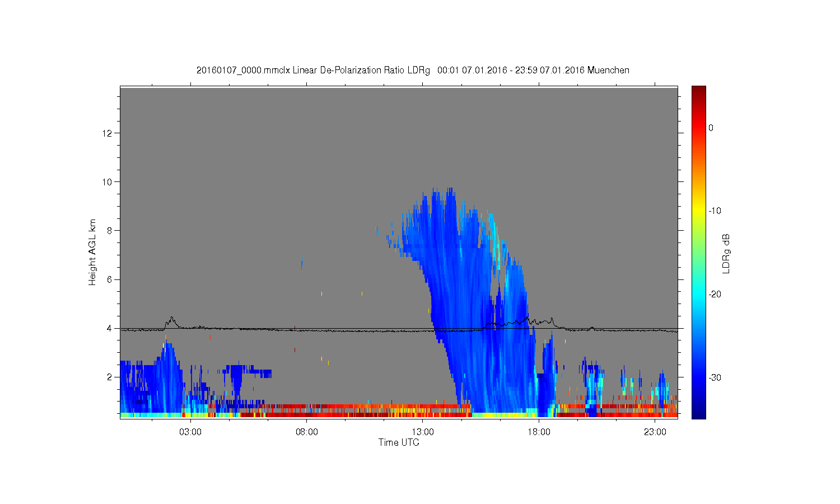The image size is (840, 504).
Task: Click the height tick label 8
Action: point(110,231)
